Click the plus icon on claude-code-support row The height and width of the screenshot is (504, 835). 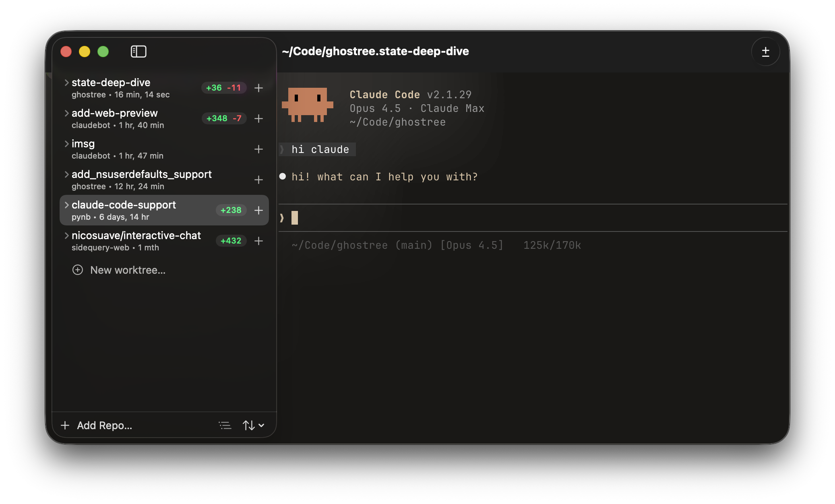(x=258, y=210)
